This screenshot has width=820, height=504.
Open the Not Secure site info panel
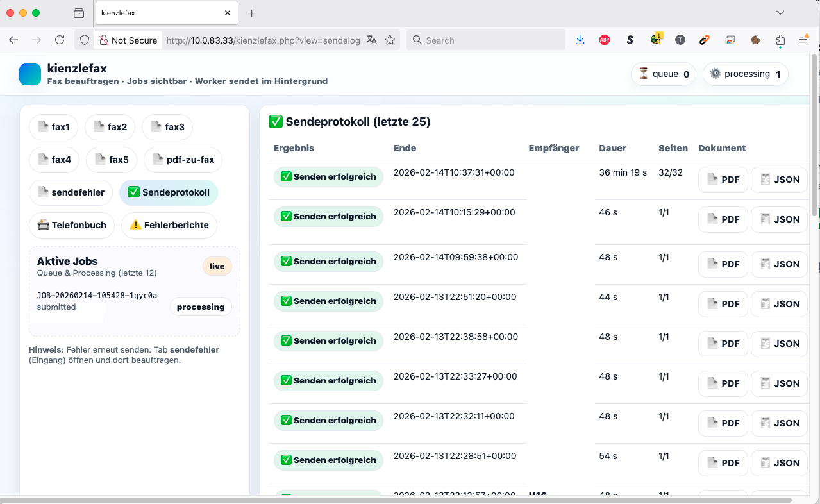[128, 40]
